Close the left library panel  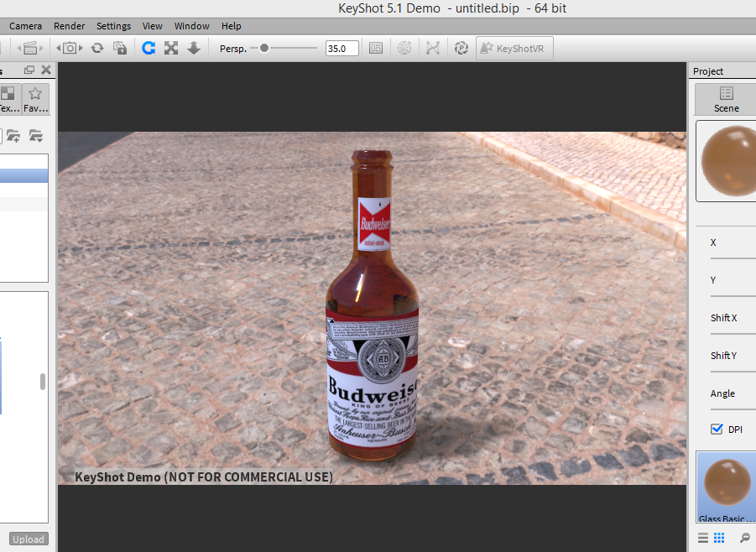pos(46,70)
